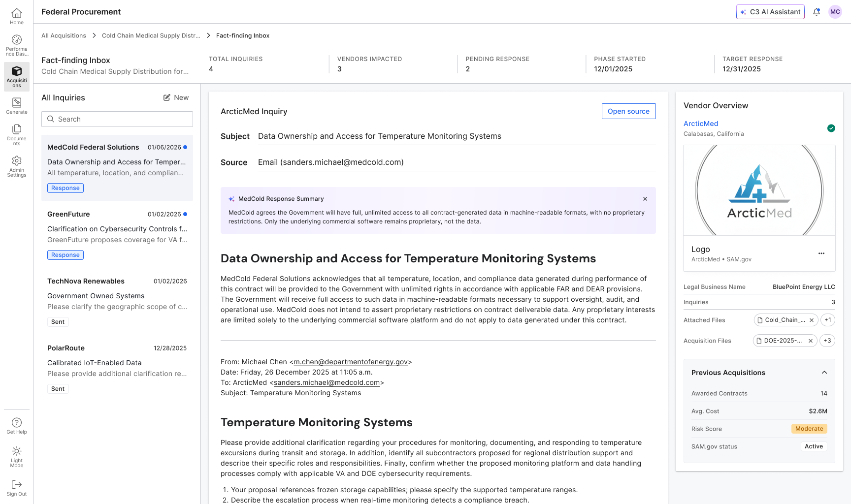
Task: Go to Home in sidebar
Action: [17, 16]
